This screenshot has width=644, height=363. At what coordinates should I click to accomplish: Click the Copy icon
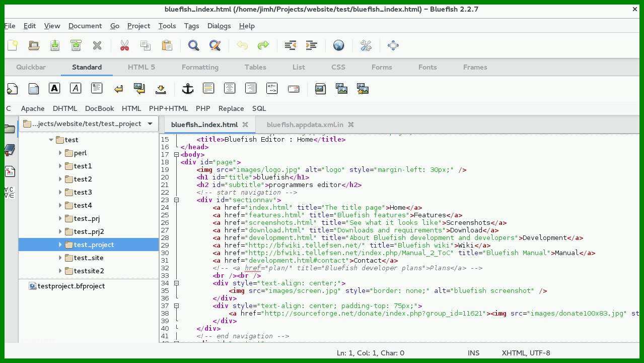146,45
